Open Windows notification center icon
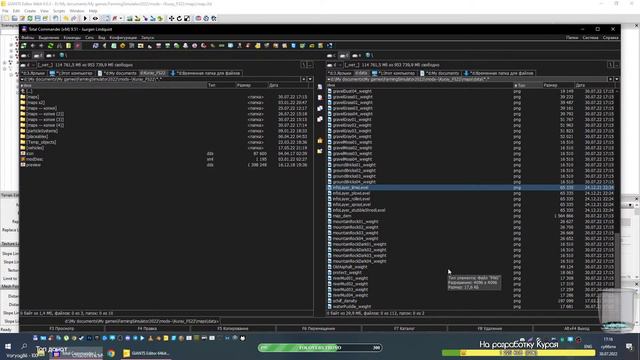 [x=629, y=347]
